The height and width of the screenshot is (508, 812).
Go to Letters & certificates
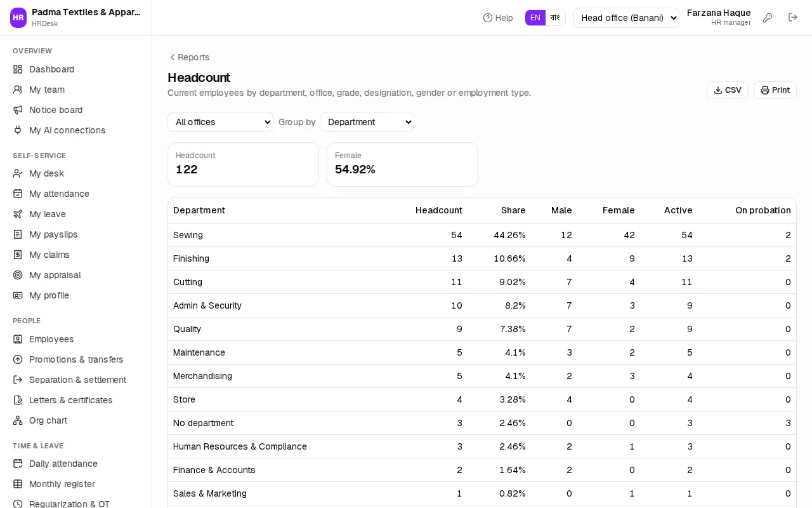pyautogui.click(x=76, y=400)
